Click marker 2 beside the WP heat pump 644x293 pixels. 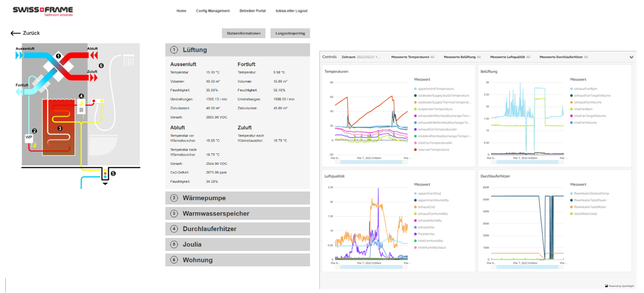(x=34, y=131)
